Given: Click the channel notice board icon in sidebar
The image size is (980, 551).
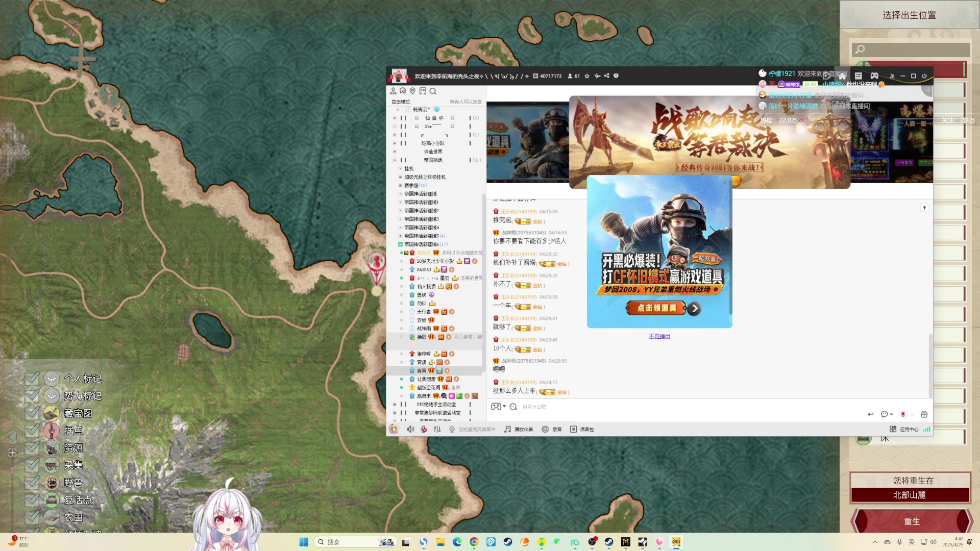Looking at the screenshot, I should [423, 91].
